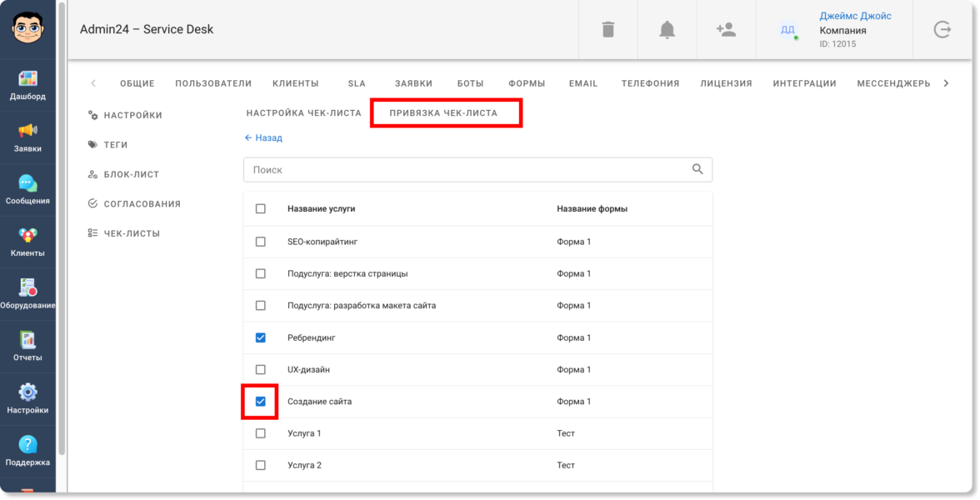Uncheck the Создание сайта checkbox

pos(261,402)
